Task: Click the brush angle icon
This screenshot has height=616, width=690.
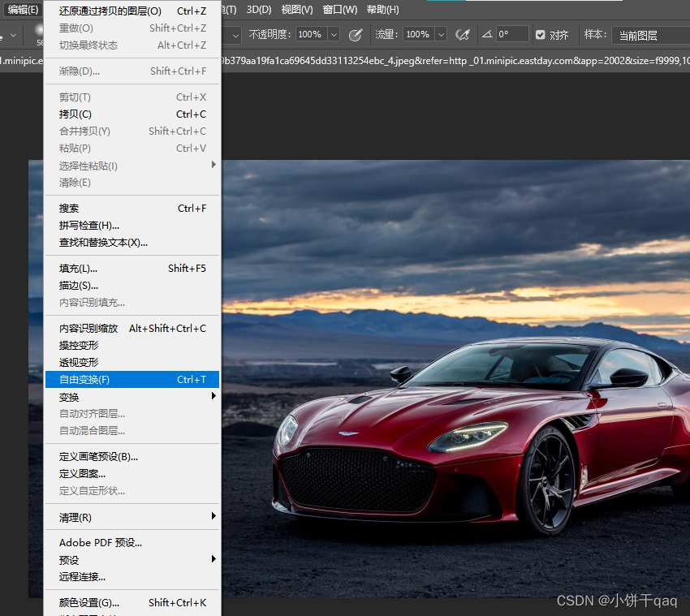Action: point(487,34)
